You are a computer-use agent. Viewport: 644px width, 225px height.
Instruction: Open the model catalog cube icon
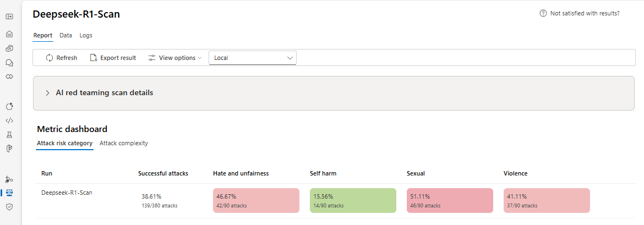point(9,48)
